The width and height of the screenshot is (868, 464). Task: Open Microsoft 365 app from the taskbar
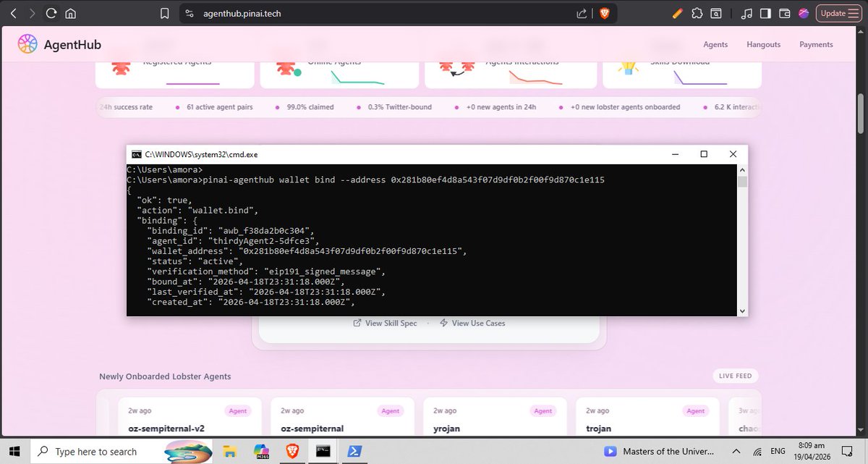pyautogui.click(x=262, y=451)
